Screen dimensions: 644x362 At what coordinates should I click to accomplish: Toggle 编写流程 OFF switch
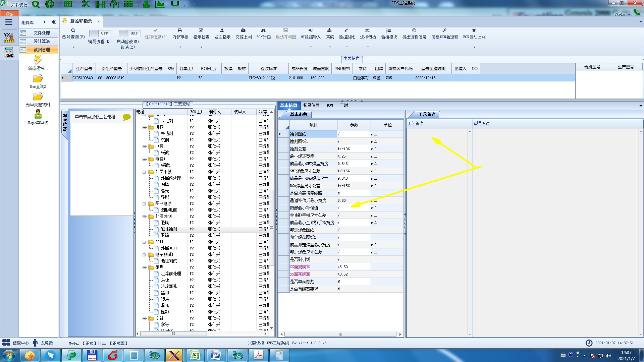click(99, 33)
